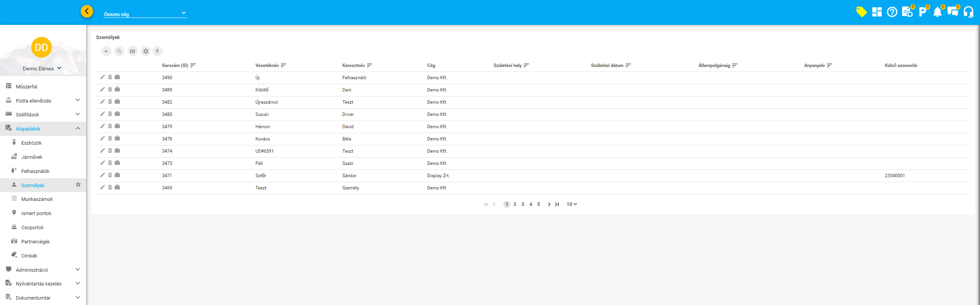Image resolution: width=980 pixels, height=305 pixels.
Task: Open the Összes cég company dropdown
Action: pos(145,14)
